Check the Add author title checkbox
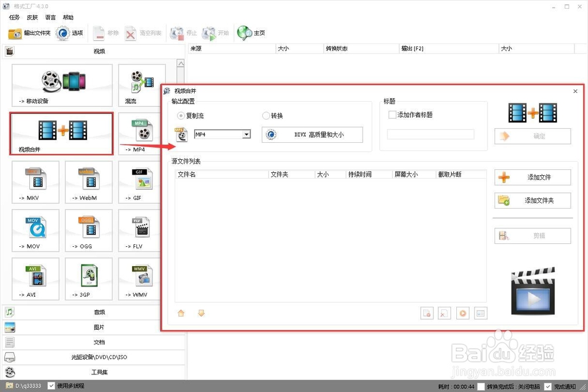The width and height of the screenshot is (588, 392). (392, 115)
